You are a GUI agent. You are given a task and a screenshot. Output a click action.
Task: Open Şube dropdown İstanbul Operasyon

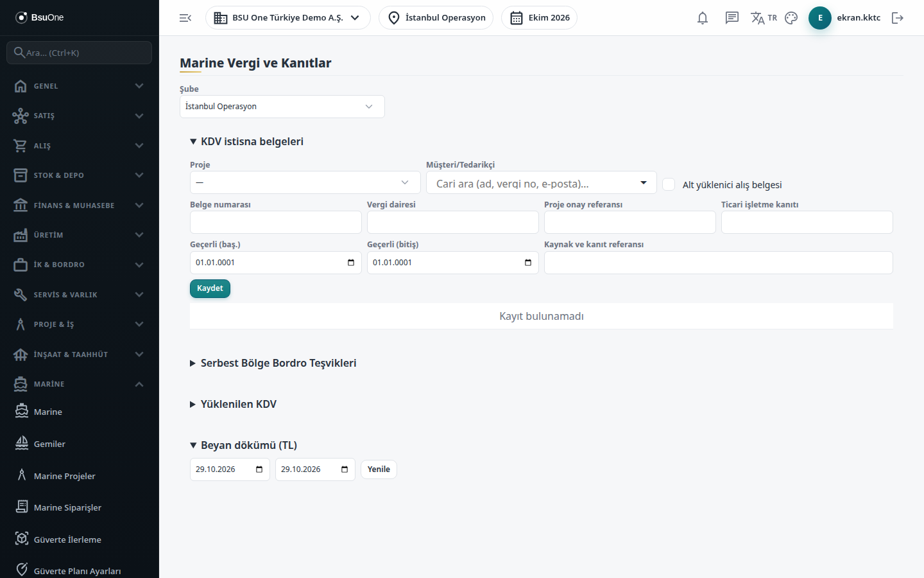coord(282,107)
